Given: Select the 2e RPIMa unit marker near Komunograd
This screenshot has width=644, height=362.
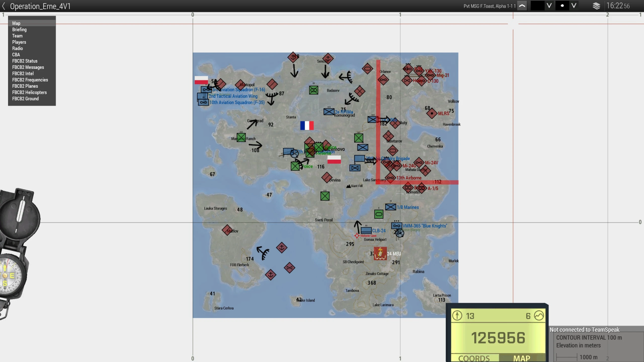Looking at the screenshot, I should pos(329,111).
